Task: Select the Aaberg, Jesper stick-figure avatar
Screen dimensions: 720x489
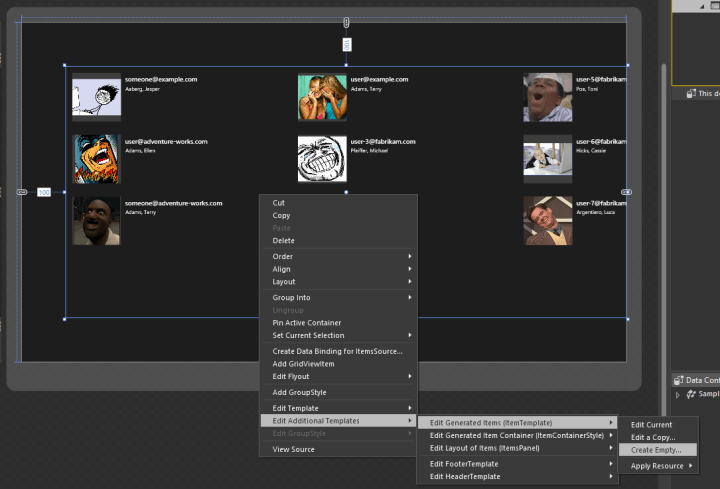Action: click(x=97, y=97)
